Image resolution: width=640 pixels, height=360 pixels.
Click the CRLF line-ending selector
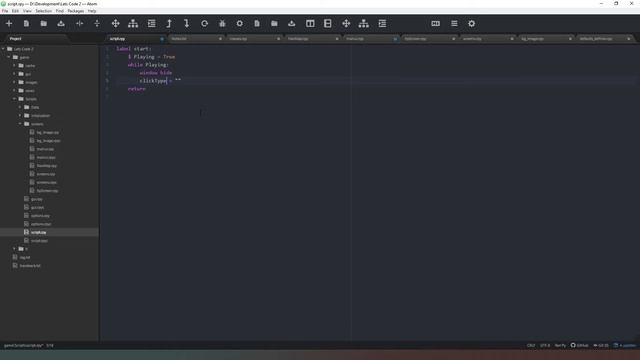(x=531, y=345)
